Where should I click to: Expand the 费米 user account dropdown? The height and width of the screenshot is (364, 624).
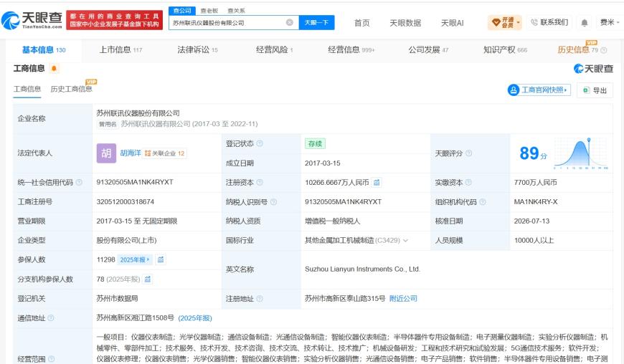(x=609, y=22)
